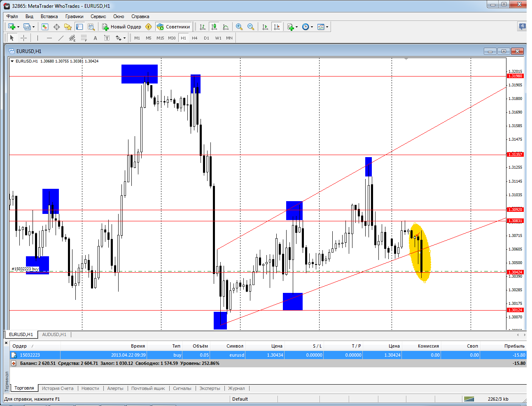Expand the Templates dropdown arrow
Viewport: 532px width, 406px height.
click(327, 27)
